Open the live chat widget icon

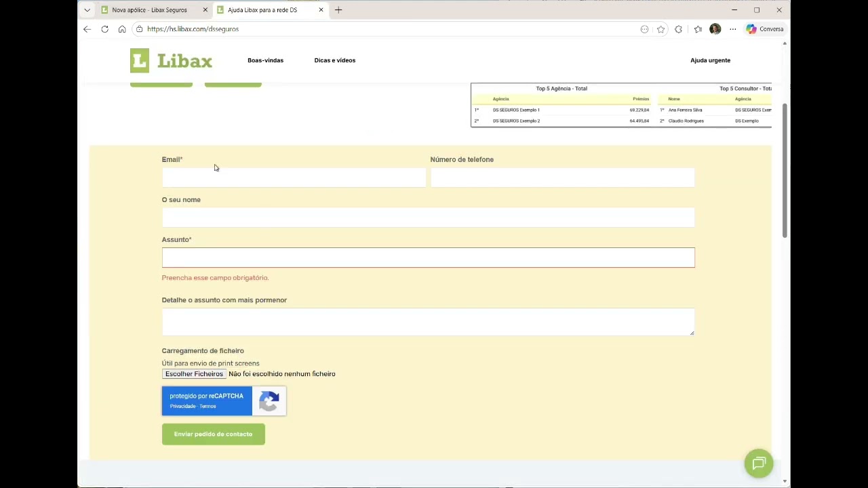pyautogui.click(x=758, y=464)
